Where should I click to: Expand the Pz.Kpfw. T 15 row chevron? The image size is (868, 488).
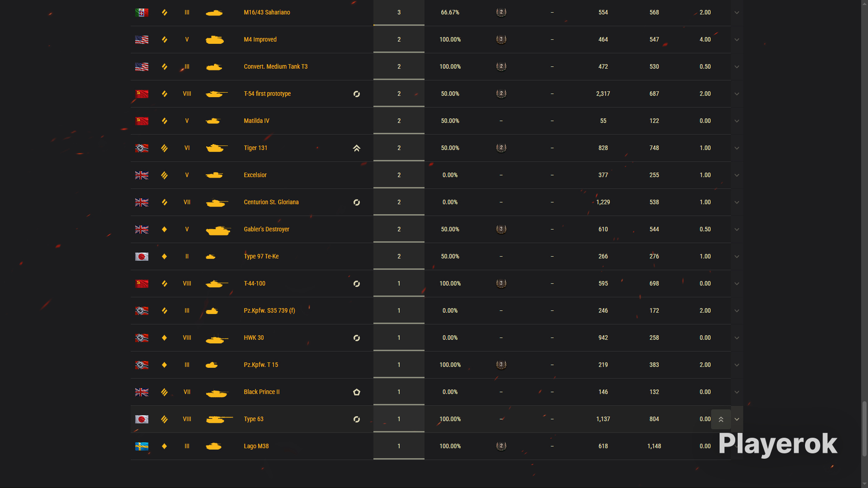click(x=737, y=365)
